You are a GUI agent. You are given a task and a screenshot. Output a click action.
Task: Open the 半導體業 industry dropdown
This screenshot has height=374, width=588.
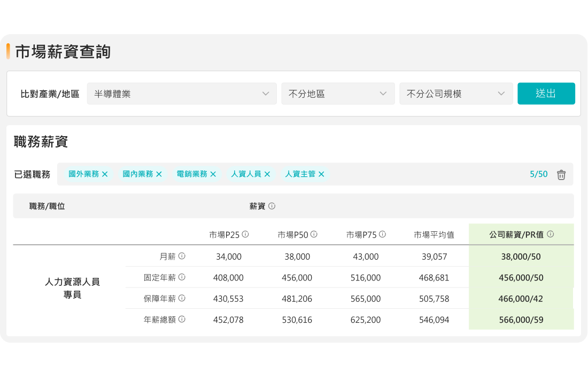182,94
